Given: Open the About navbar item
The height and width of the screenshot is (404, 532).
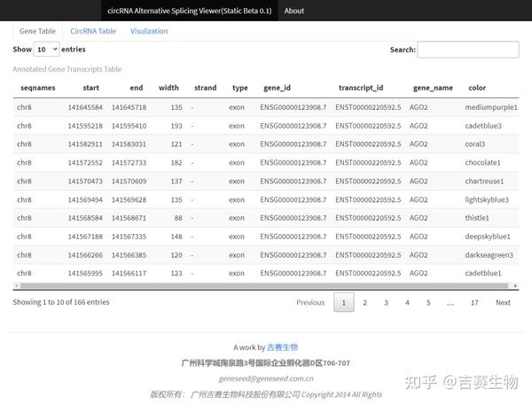Looking at the screenshot, I should pyautogui.click(x=293, y=11).
